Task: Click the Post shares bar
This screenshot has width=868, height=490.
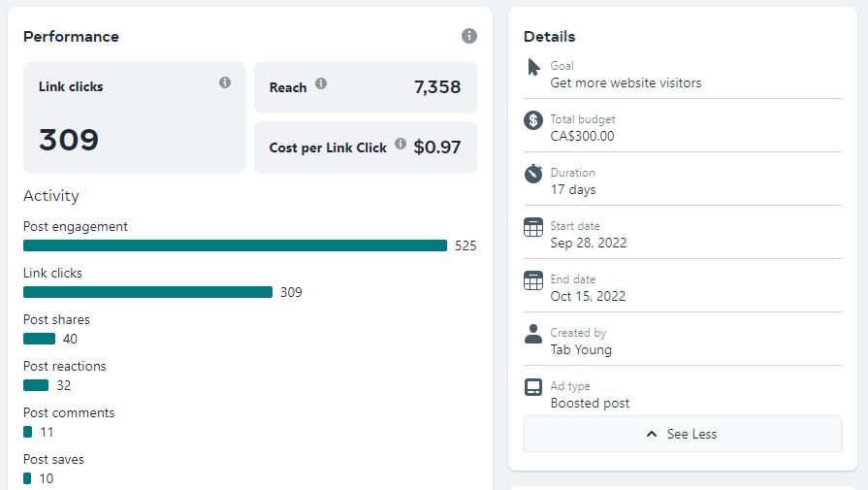Action: pyautogui.click(x=39, y=339)
